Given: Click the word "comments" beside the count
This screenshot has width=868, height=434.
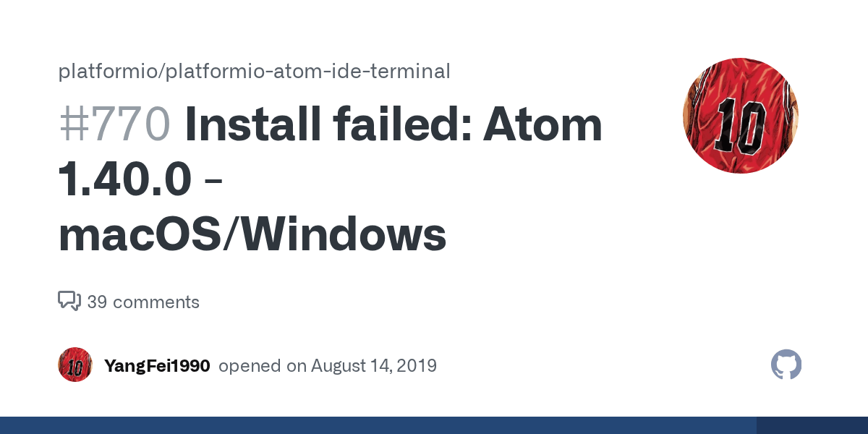Looking at the screenshot, I should tap(156, 302).
